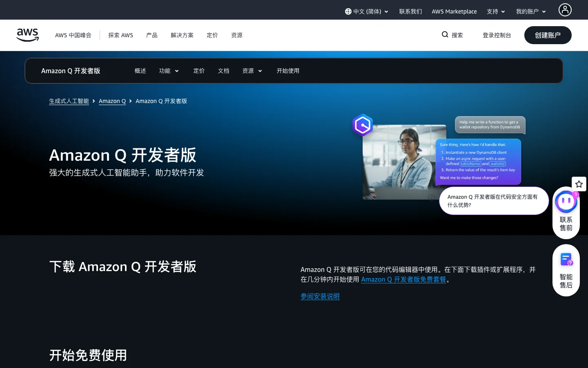Click the current-page Amazon Q 开发者版 breadcrumb
588x368 pixels.
pyautogui.click(x=161, y=101)
